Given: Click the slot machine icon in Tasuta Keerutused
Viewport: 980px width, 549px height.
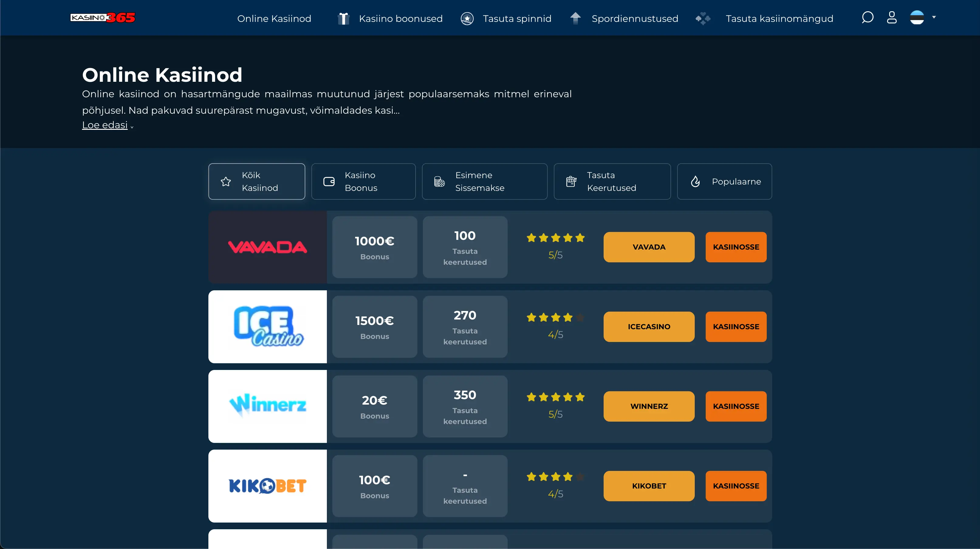Looking at the screenshot, I should [x=571, y=181].
